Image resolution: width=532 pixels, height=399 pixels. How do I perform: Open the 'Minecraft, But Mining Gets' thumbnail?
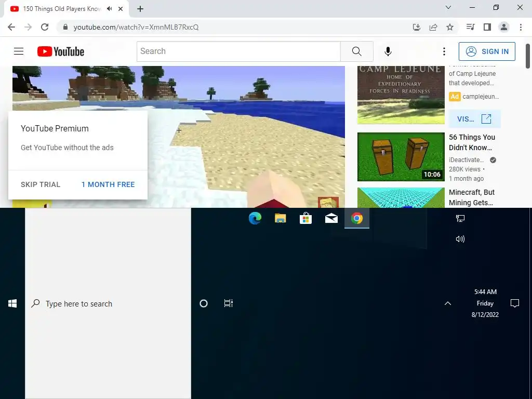pyautogui.click(x=401, y=198)
